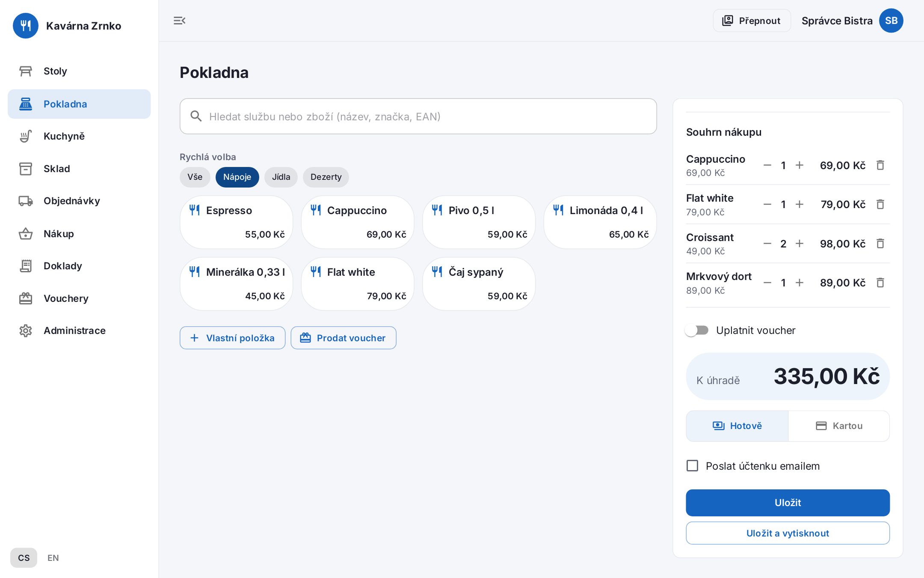Select Kartou payment method
924x578 pixels.
(x=839, y=426)
